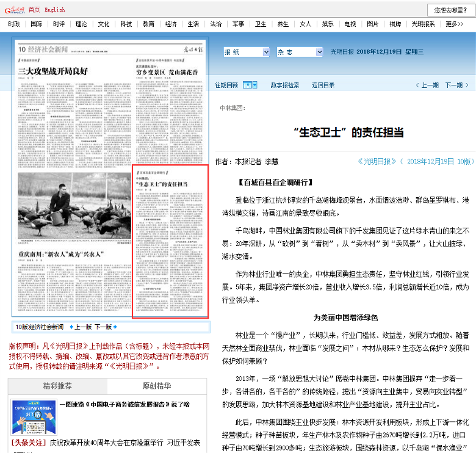Viewport: 476px width, 453px height.
Task: Click the article title “生态卫士”的责任担当
Action: pyautogui.click(x=348, y=132)
